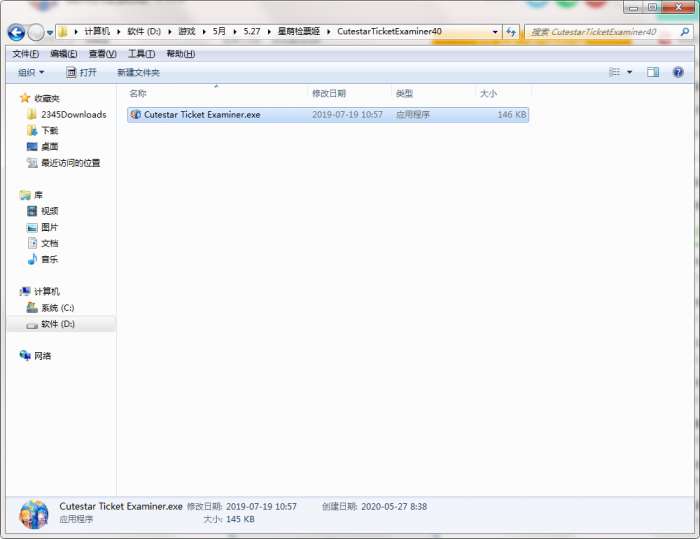Open the 工具(T) menu

click(142, 54)
